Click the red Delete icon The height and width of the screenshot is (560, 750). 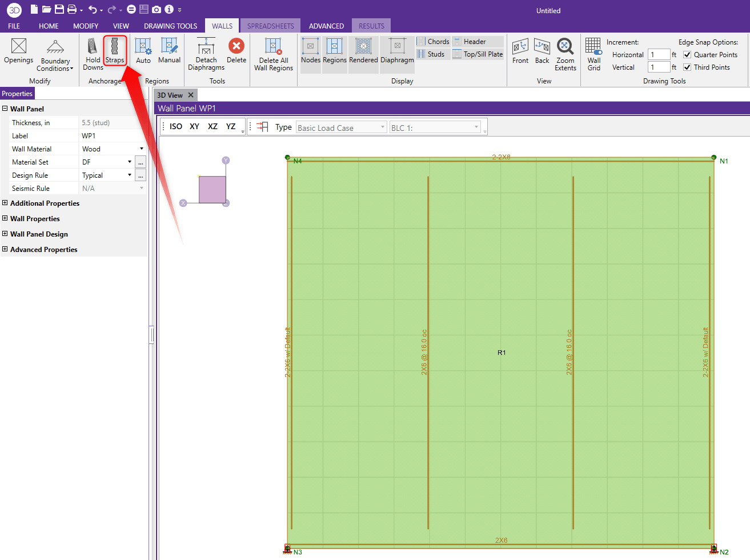(236, 46)
